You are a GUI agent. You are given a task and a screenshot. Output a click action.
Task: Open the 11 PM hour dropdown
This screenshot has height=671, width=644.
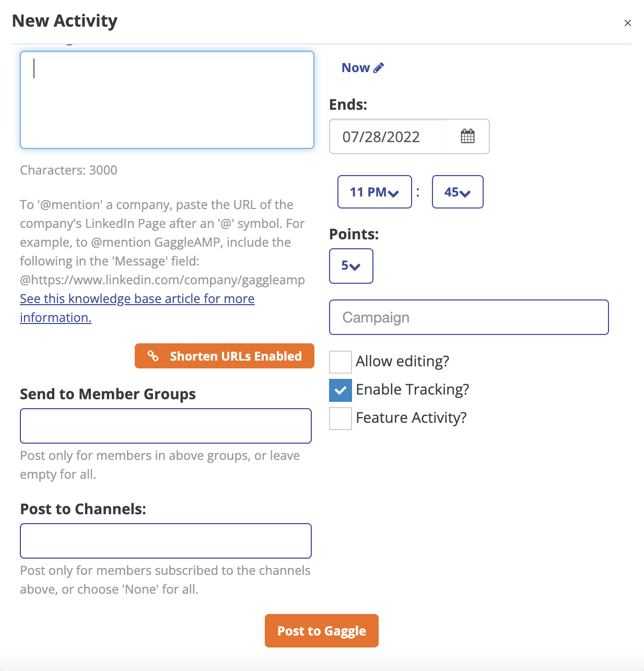(x=374, y=192)
